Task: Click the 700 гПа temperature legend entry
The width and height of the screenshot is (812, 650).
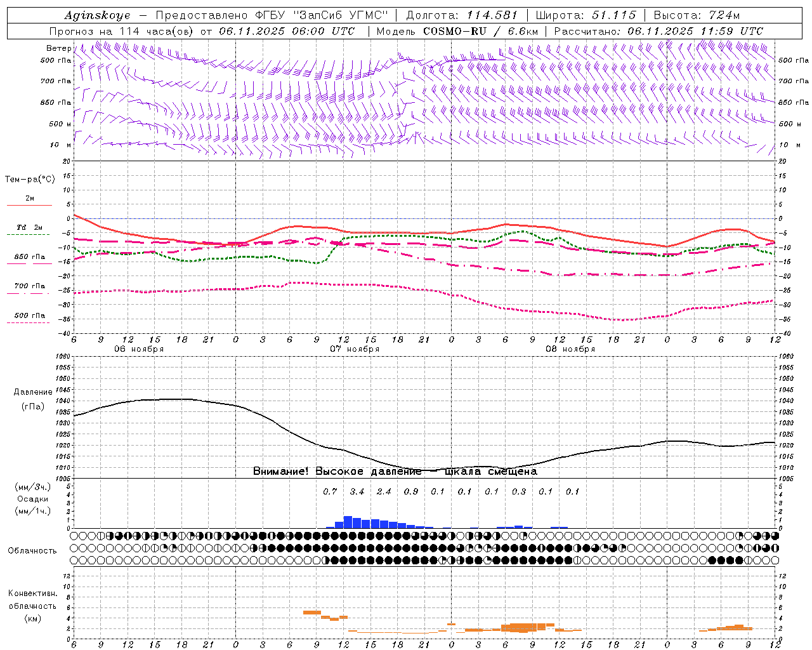Action: pyautogui.click(x=29, y=286)
